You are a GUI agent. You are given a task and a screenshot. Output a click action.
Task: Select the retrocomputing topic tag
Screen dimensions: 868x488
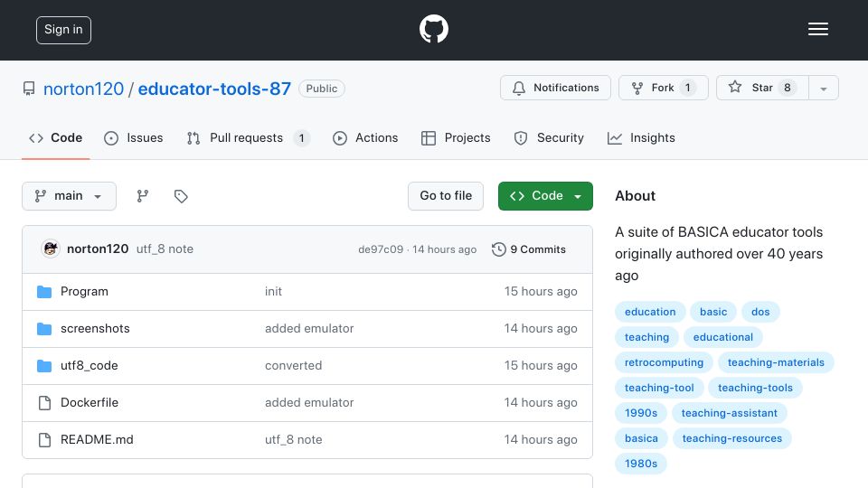pyautogui.click(x=665, y=363)
